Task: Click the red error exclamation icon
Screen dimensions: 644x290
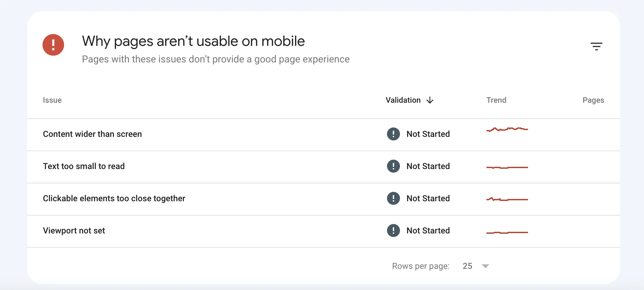Action: click(x=53, y=45)
